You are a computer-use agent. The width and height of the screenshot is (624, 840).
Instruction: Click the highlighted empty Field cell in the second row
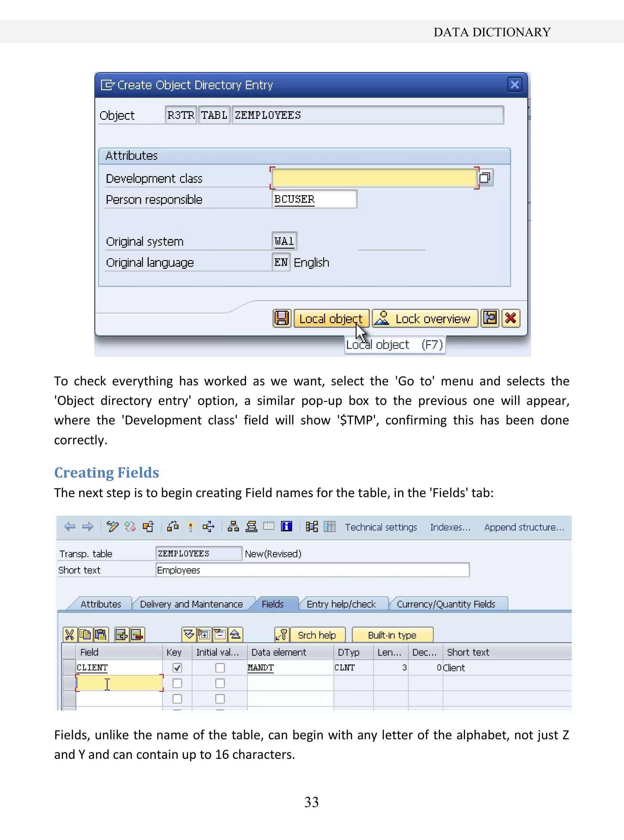tap(119, 683)
